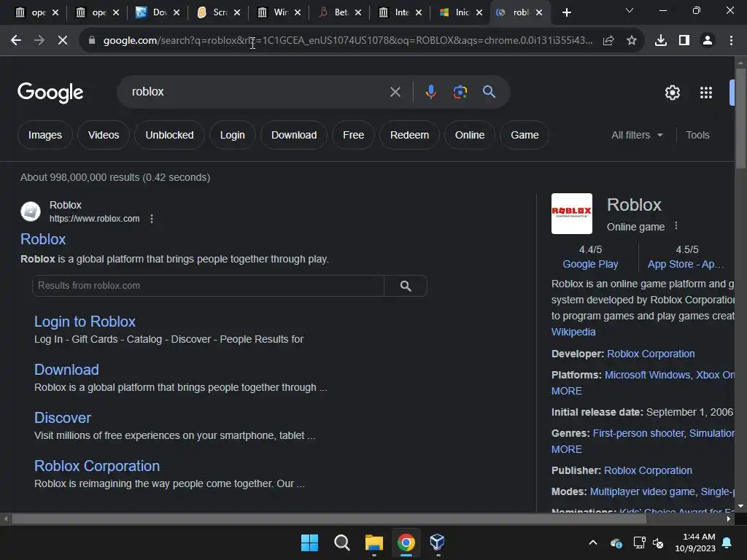Open notification bell in taskbar
Image resolution: width=747 pixels, height=560 pixels.
727,542
